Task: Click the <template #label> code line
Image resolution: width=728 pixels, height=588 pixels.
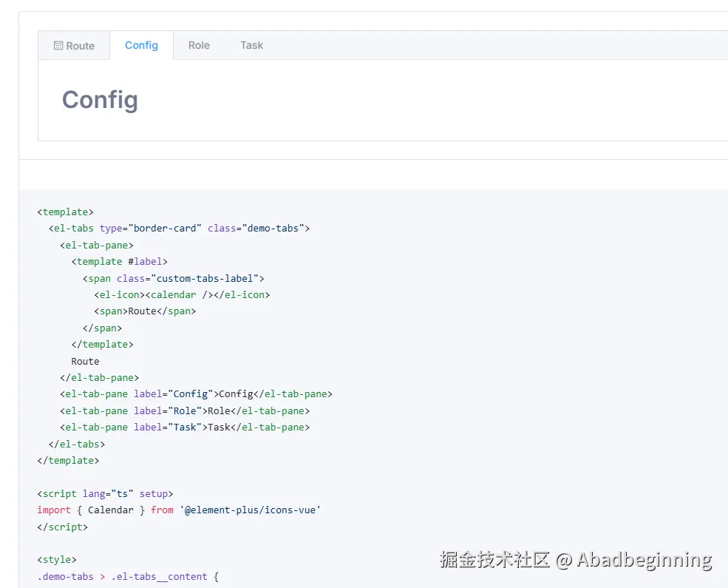Action: point(119,262)
